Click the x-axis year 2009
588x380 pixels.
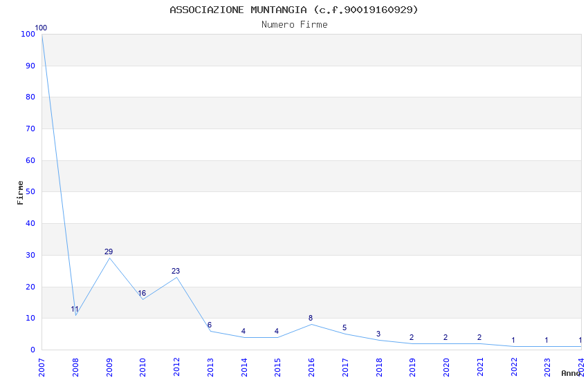(109, 368)
